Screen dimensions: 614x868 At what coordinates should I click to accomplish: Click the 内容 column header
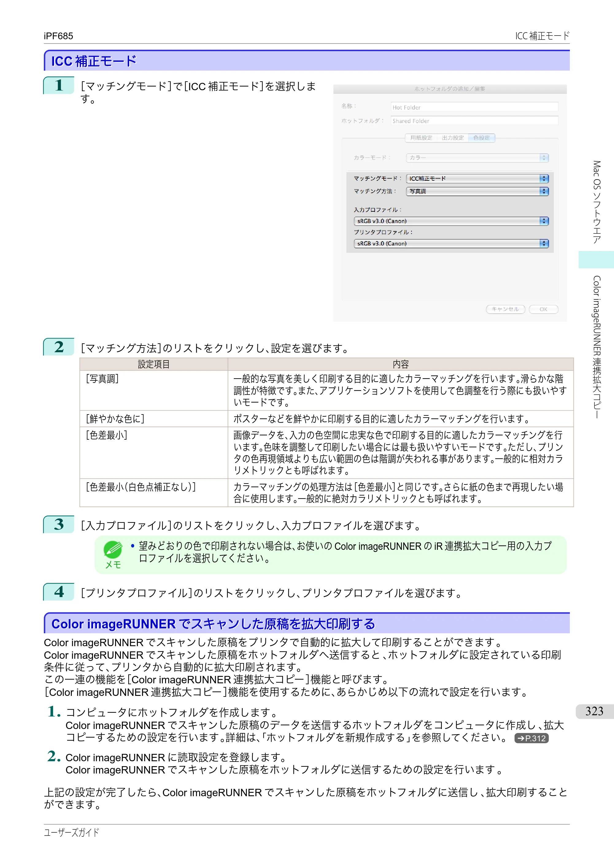pyautogui.click(x=401, y=365)
